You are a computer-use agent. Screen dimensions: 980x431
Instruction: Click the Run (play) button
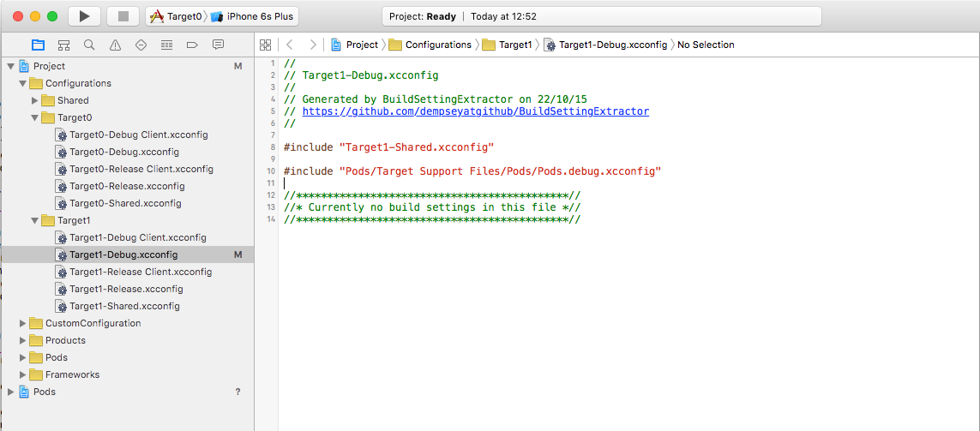pos(84,16)
